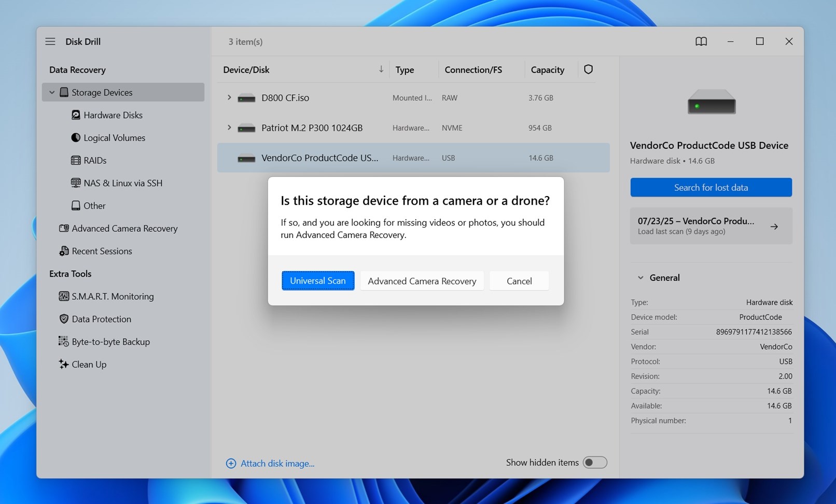Click the Data Protection shield icon
Screen dimensions: 836x504
click(64, 319)
